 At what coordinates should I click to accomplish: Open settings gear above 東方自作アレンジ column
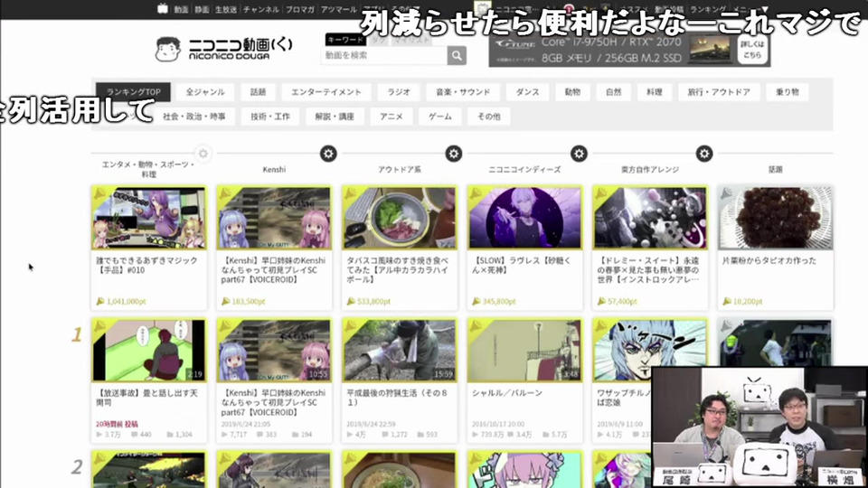coord(704,154)
